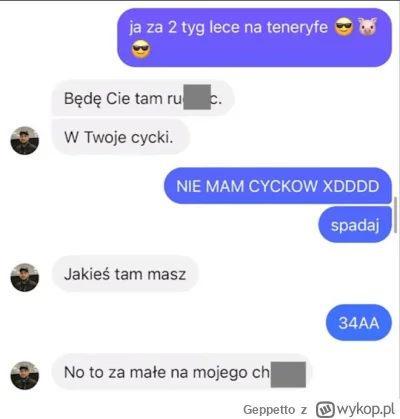Select the 'W Twoje cycki.' message bubble

click(120, 137)
